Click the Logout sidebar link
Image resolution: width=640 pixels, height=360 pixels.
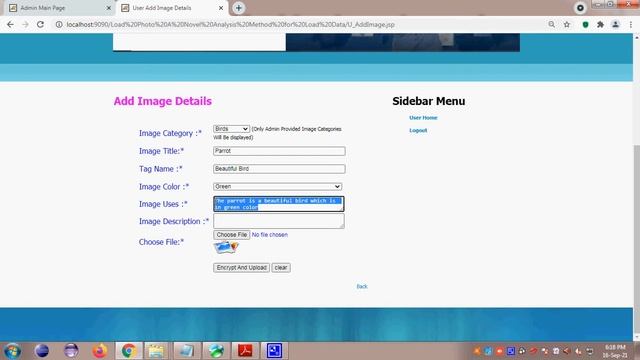point(418,130)
